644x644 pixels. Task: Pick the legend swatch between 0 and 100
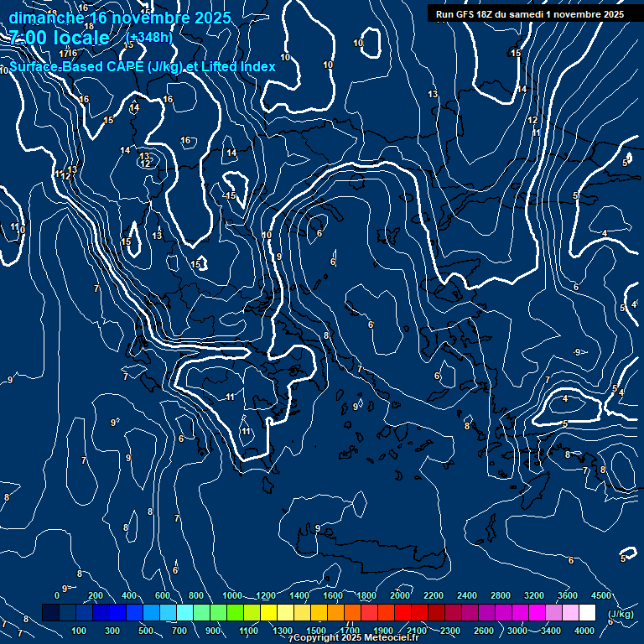(x=67, y=612)
